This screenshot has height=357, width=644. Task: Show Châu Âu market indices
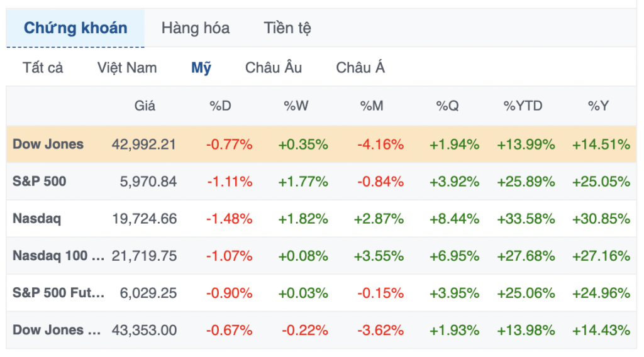coord(274,68)
